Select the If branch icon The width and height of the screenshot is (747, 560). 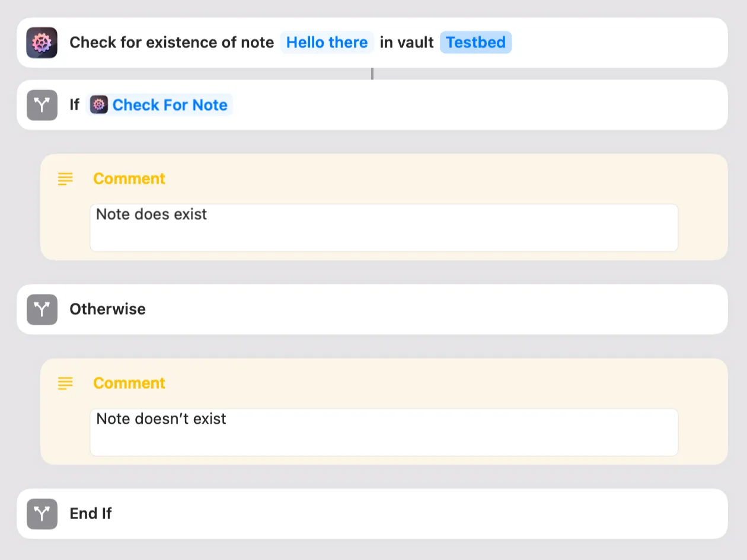point(41,104)
